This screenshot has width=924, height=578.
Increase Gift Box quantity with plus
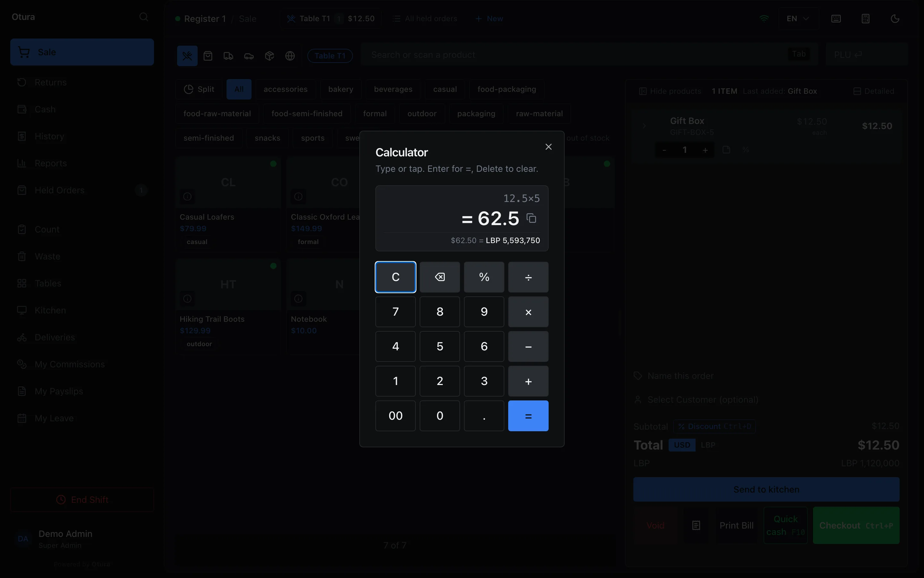tap(705, 150)
